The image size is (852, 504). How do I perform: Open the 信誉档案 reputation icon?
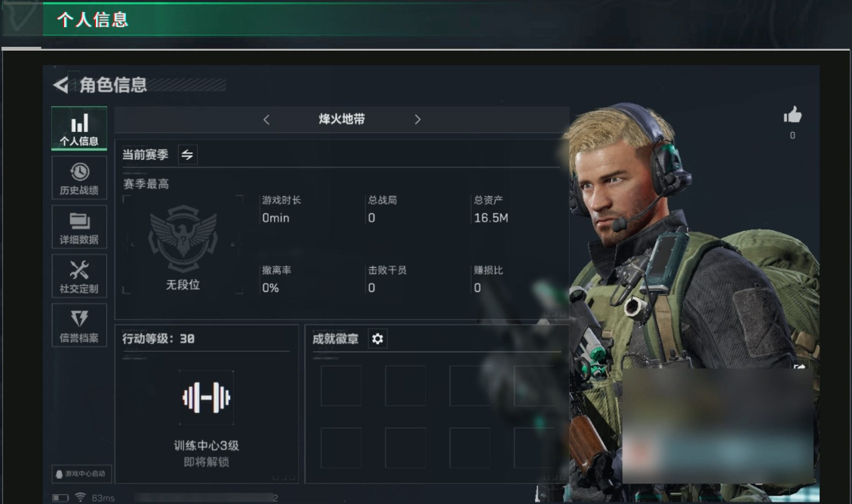pyautogui.click(x=79, y=324)
